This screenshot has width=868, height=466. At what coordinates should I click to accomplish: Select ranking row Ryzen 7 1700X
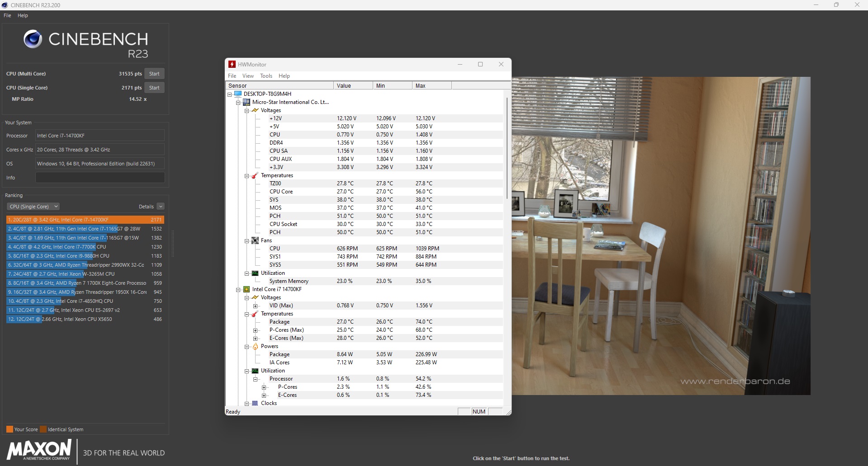point(85,283)
